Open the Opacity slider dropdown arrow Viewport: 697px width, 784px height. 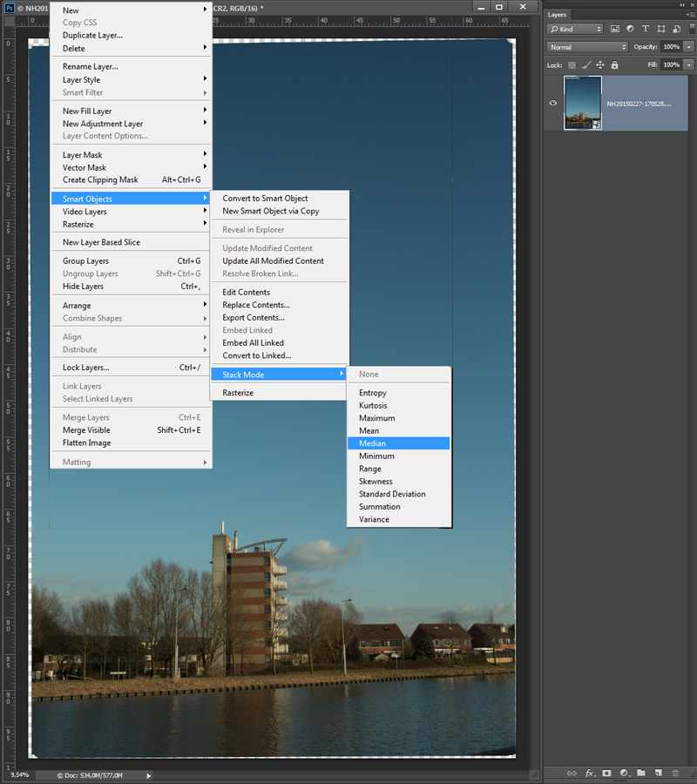(689, 46)
